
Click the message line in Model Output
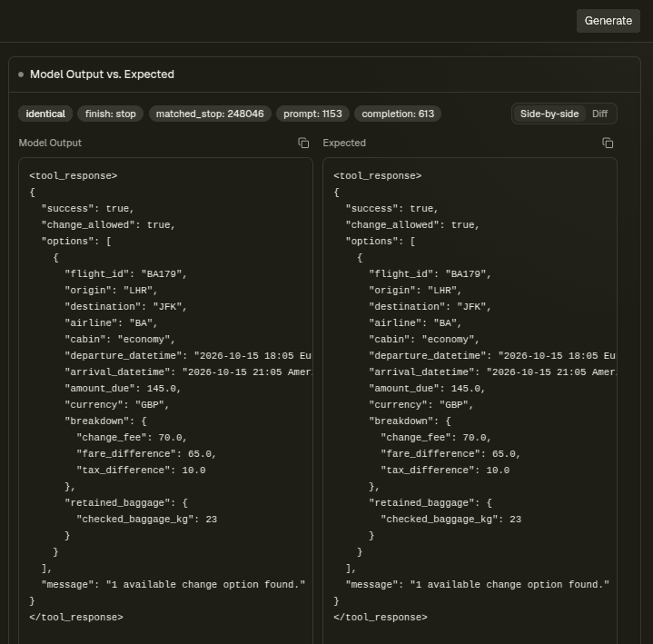pos(173,585)
